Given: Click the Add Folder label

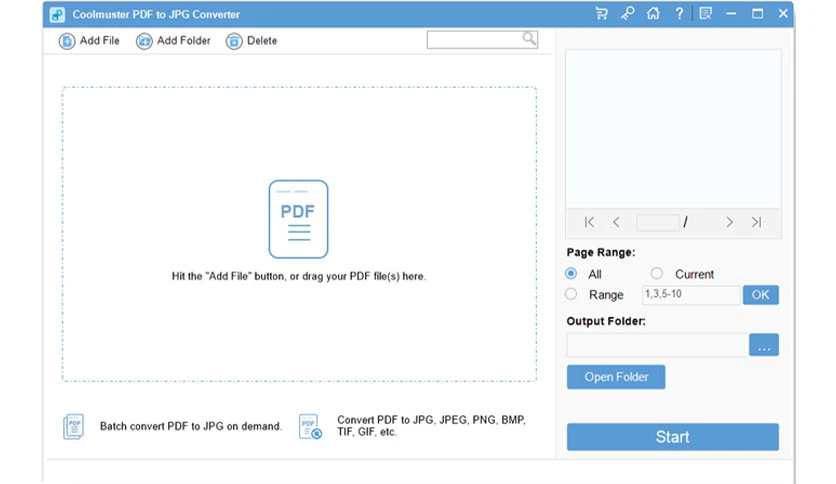Looking at the screenshot, I should pos(183,41).
